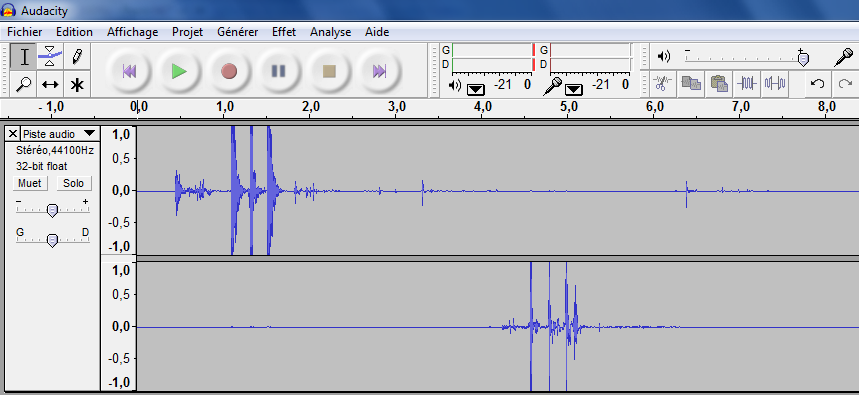This screenshot has width=859, height=395.
Task: Click the Trim outside selection icon
Action: pos(747,84)
